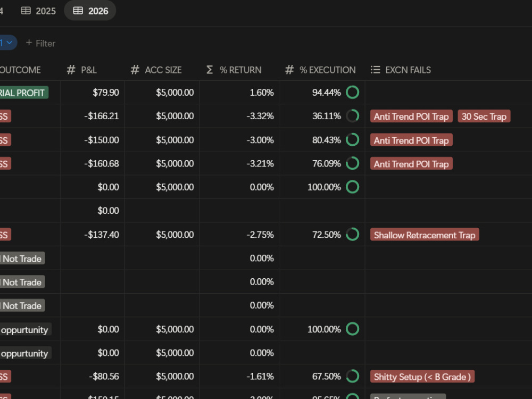This screenshot has width=532, height=399.
Task: Click the 80.43% execution value
Action: [x=327, y=140]
